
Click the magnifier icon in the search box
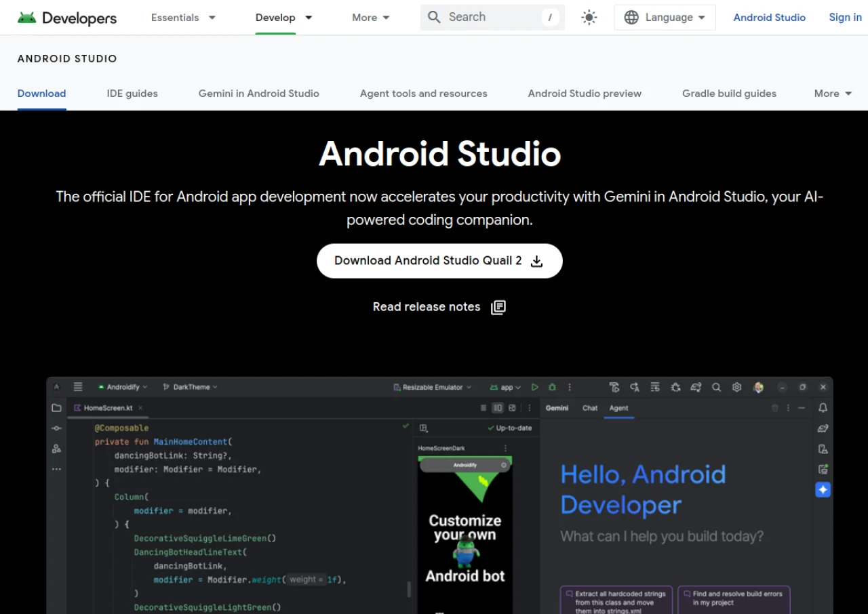pos(434,18)
